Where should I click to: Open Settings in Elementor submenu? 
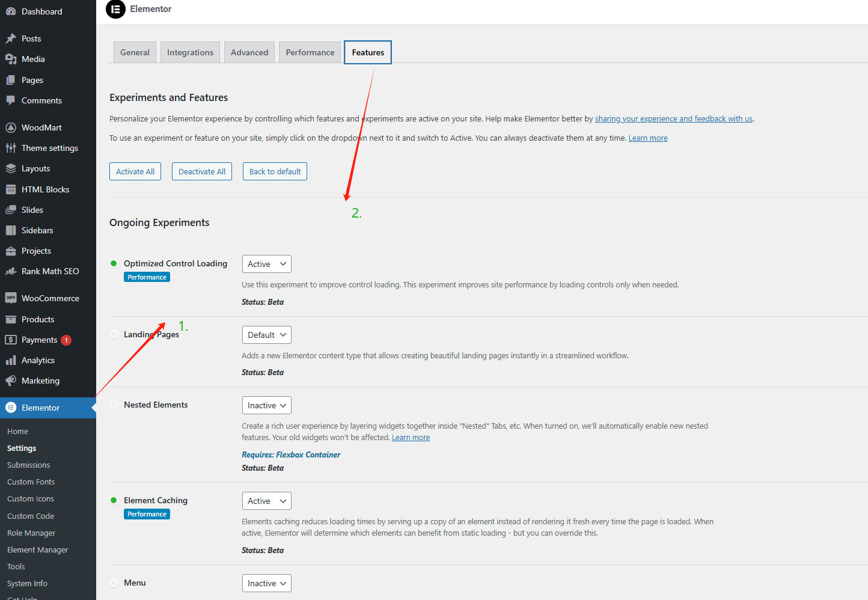click(x=22, y=448)
